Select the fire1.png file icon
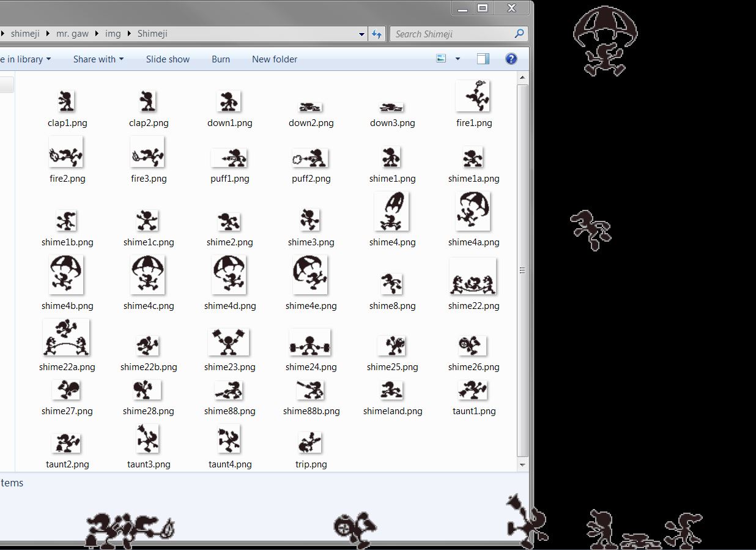756x550 pixels. point(473,96)
